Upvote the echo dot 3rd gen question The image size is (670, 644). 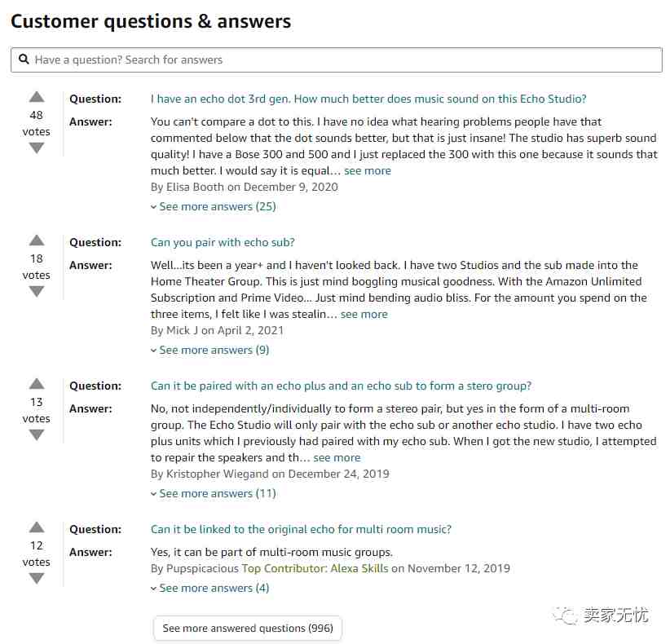[37, 97]
